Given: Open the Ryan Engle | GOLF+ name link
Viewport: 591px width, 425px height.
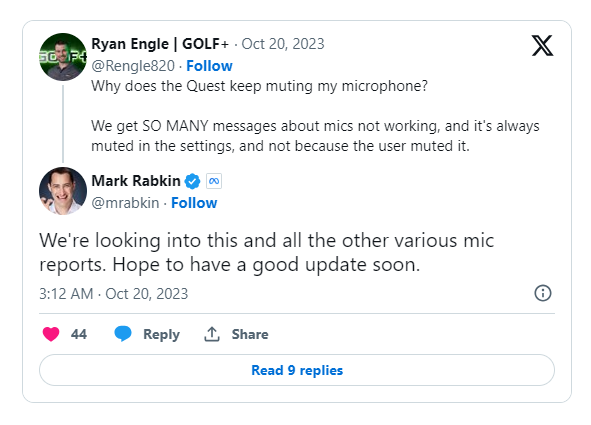Looking at the screenshot, I should [160, 44].
